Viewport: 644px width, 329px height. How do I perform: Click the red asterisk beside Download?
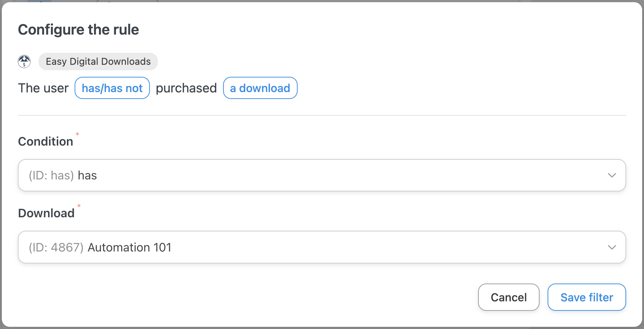pyautogui.click(x=79, y=206)
